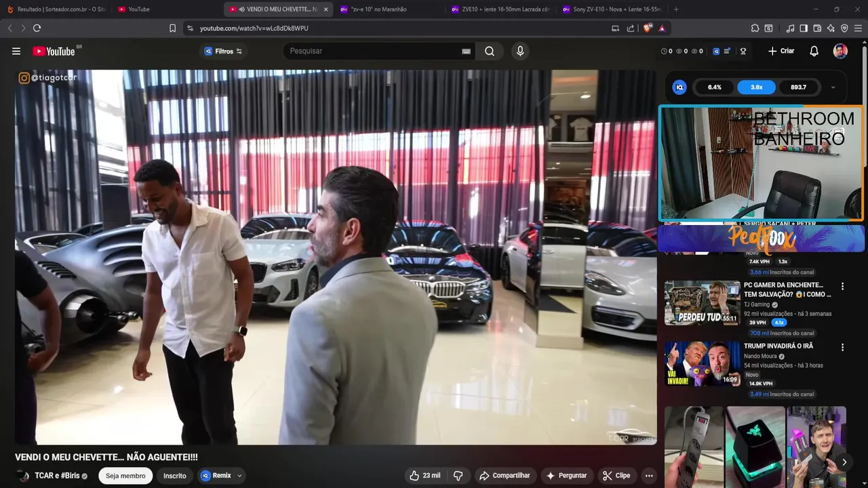Click the Seja membro button
868x488 pixels.
(124, 476)
